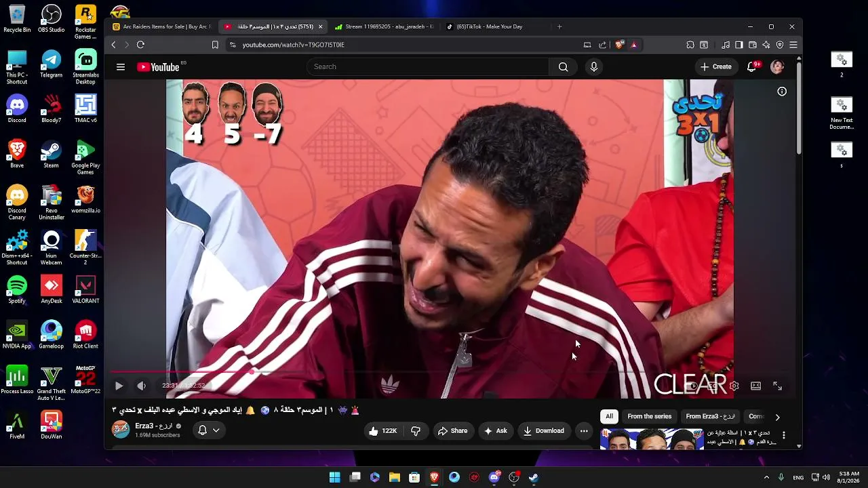This screenshot has height=488, width=868.
Task: Seek the video on the progress bar
Action: (x=448, y=372)
